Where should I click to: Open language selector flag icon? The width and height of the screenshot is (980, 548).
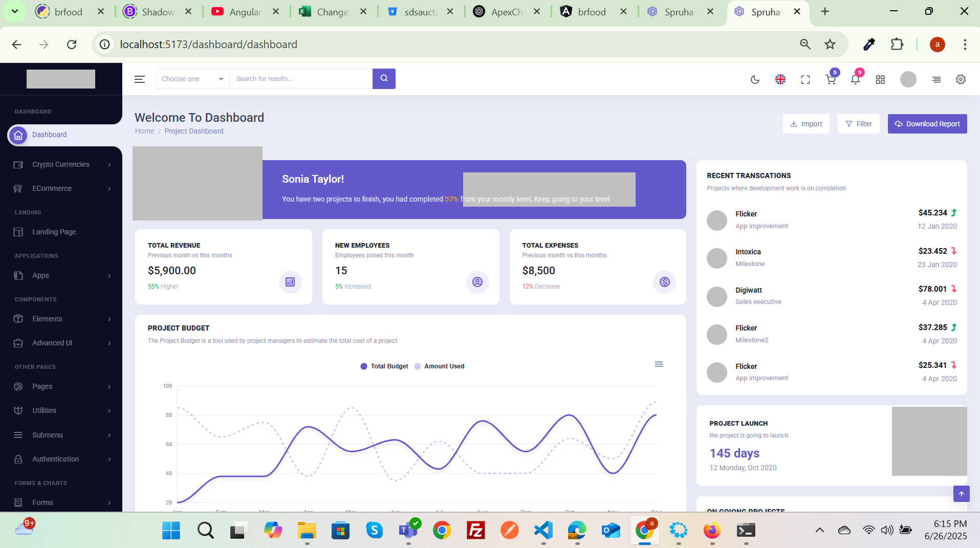780,79
